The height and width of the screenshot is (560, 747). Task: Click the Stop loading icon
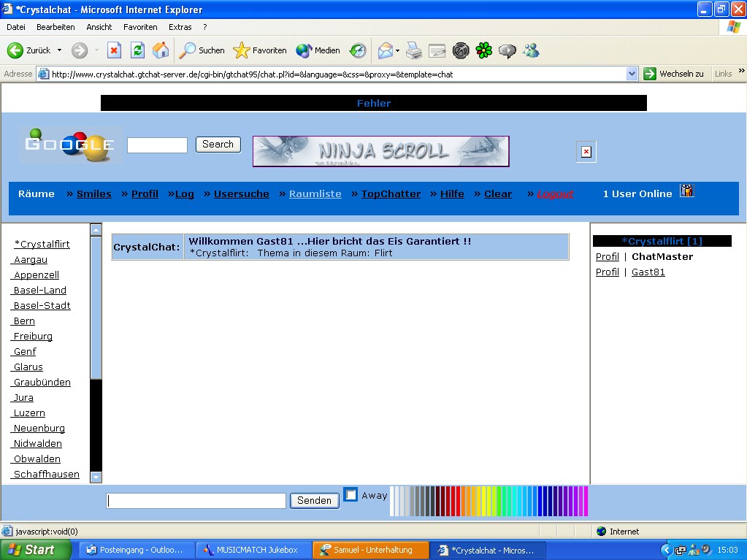tap(114, 50)
